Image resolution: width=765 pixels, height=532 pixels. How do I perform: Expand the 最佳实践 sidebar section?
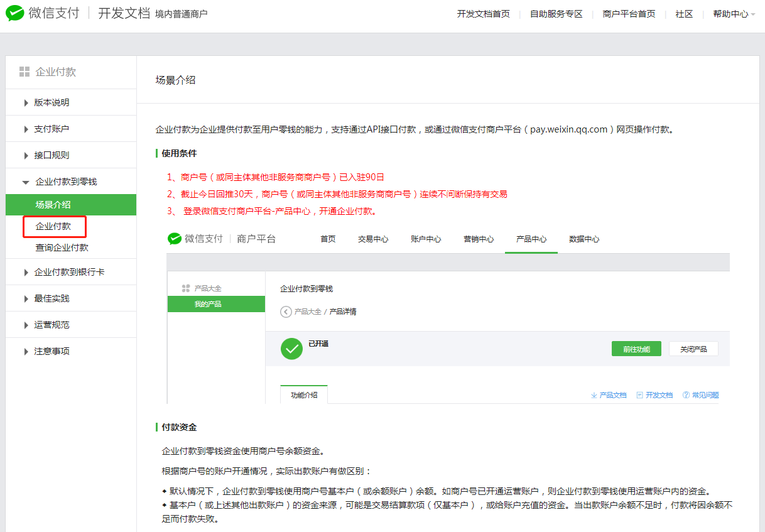[x=71, y=298]
